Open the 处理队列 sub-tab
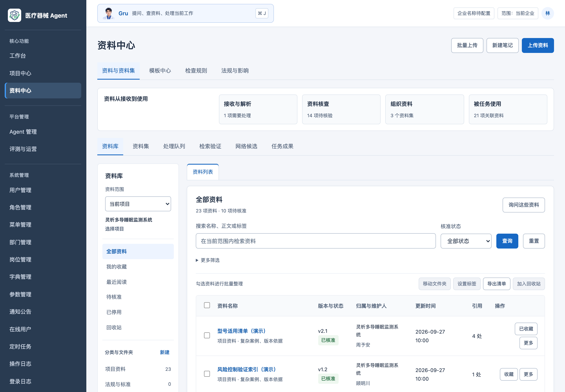The width and height of the screenshot is (565, 392). tap(174, 146)
